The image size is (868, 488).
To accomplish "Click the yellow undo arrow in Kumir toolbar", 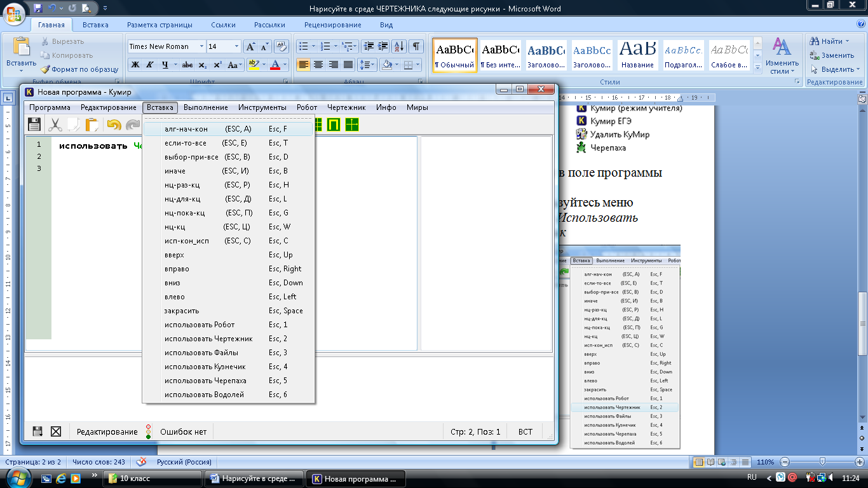I will click(x=114, y=125).
